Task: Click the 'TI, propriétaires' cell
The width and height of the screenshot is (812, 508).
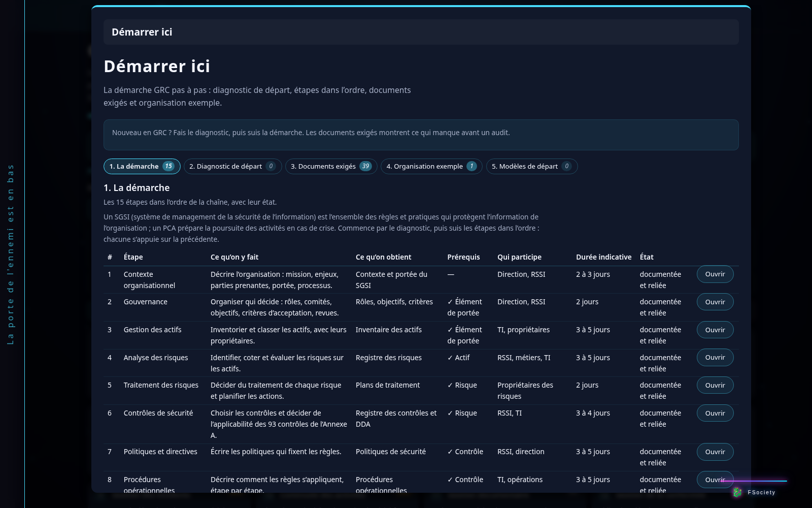Action: (x=523, y=330)
